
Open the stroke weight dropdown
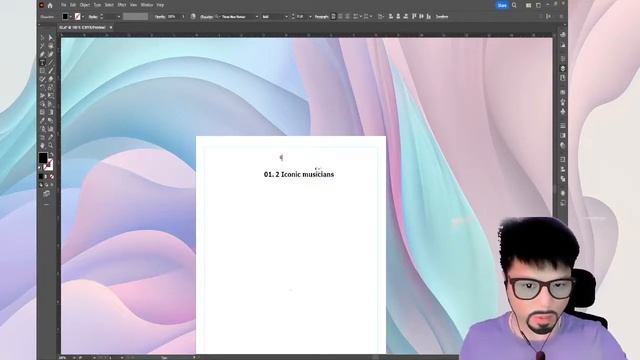[x=119, y=17]
